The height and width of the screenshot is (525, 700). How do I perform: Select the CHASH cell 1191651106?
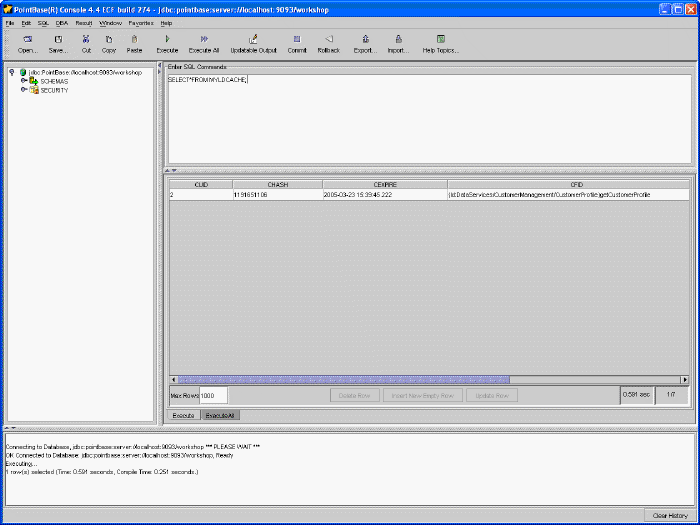pyautogui.click(x=278, y=195)
